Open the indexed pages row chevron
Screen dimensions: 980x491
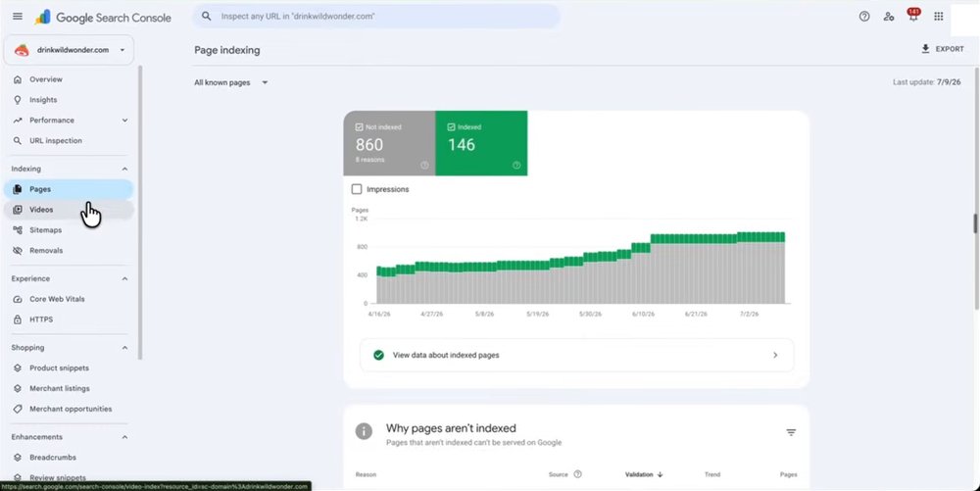(775, 355)
